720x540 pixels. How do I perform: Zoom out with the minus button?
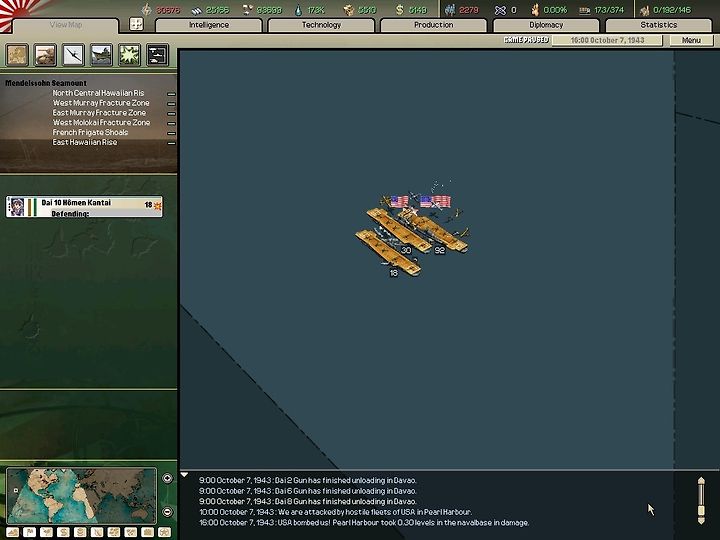pyautogui.click(x=167, y=511)
